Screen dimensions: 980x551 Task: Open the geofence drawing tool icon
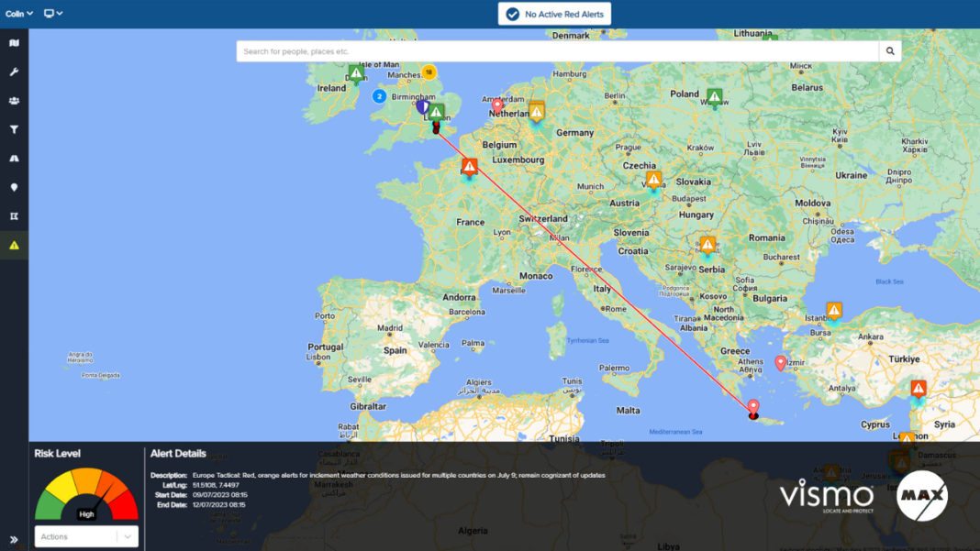click(x=13, y=215)
